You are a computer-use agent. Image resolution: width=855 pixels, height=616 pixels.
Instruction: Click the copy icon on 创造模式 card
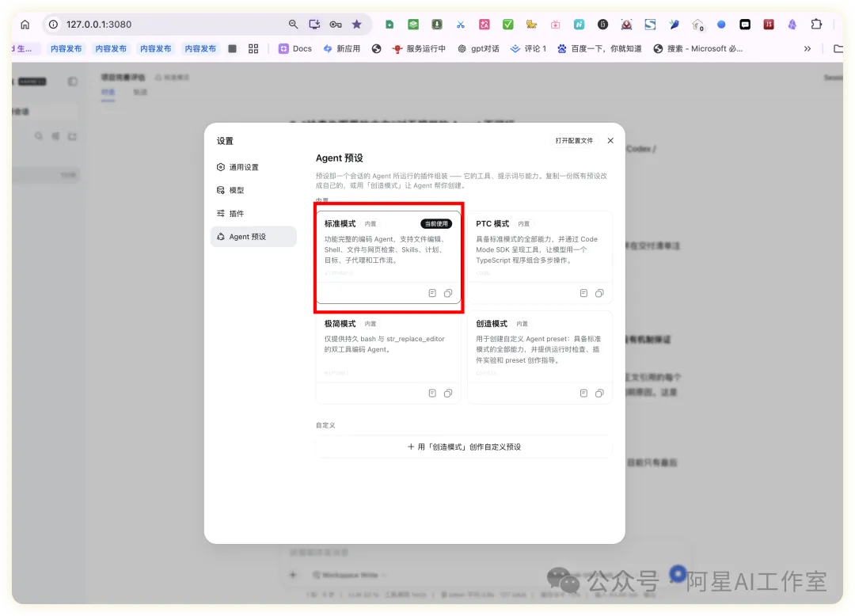[x=600, y=394]
